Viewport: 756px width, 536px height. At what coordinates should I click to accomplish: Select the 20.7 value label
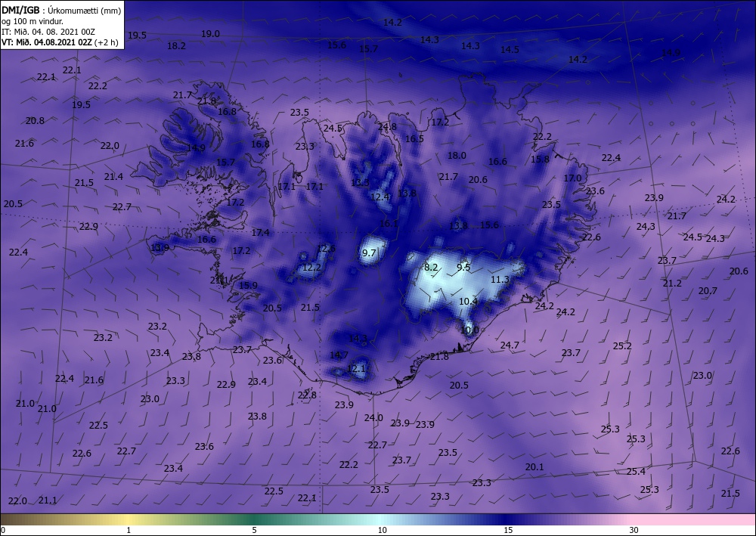click(x=708, y=290)
